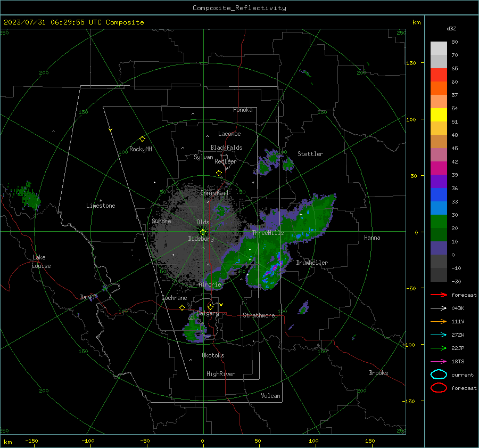Click the Innisfail label
The image size is (479, 448).
[215, 193]
